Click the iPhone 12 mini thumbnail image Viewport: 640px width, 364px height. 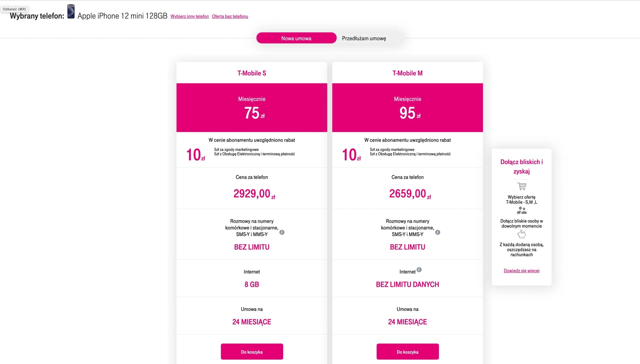coord(71,12)
